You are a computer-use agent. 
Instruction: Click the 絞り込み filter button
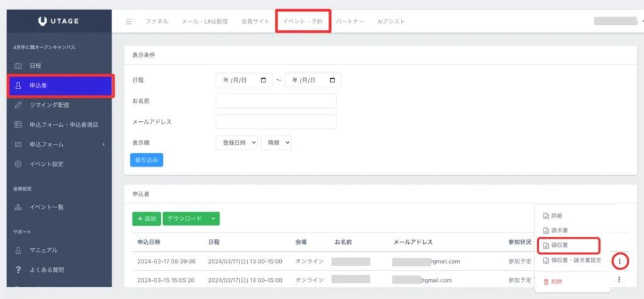147,160
